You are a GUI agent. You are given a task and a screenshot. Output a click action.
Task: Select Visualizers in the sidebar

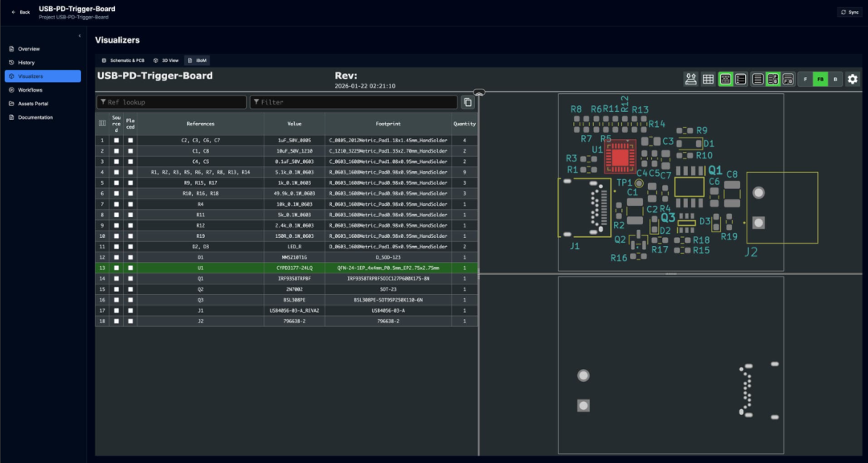43,76
